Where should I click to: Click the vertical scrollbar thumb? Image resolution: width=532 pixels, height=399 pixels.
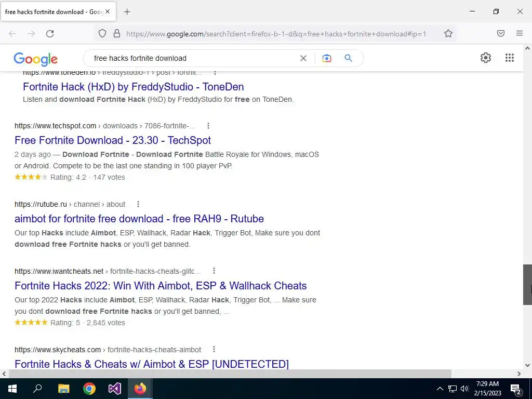tap(527, 285)
